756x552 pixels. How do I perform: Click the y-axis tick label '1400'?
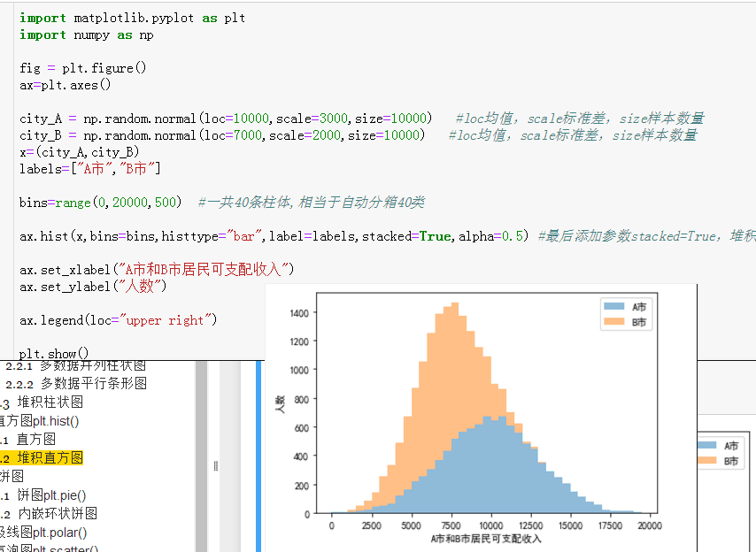(x=299, y=313)
